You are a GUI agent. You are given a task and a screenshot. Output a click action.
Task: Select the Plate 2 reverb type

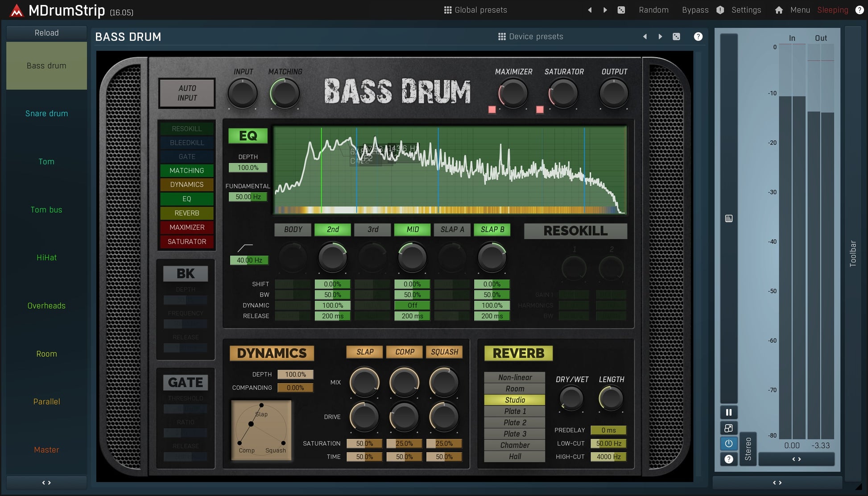click(515, 422)
